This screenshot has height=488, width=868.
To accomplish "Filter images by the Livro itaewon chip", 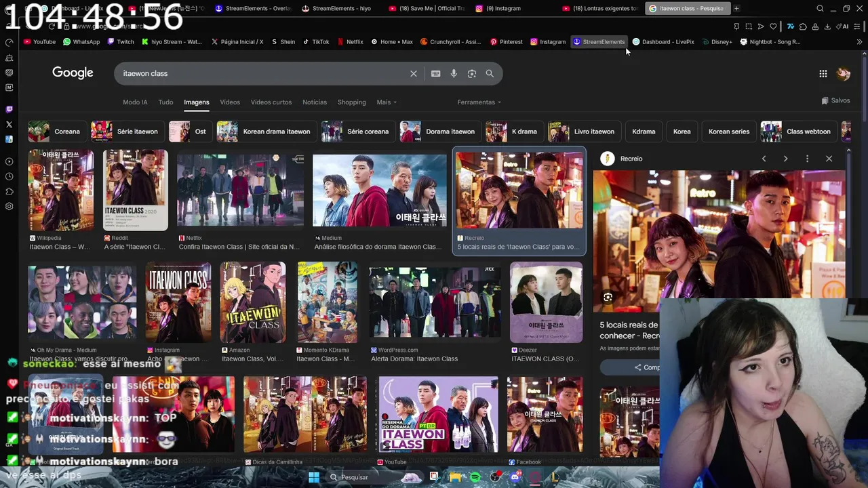I will pyautogui.click(x=584, y=131).
